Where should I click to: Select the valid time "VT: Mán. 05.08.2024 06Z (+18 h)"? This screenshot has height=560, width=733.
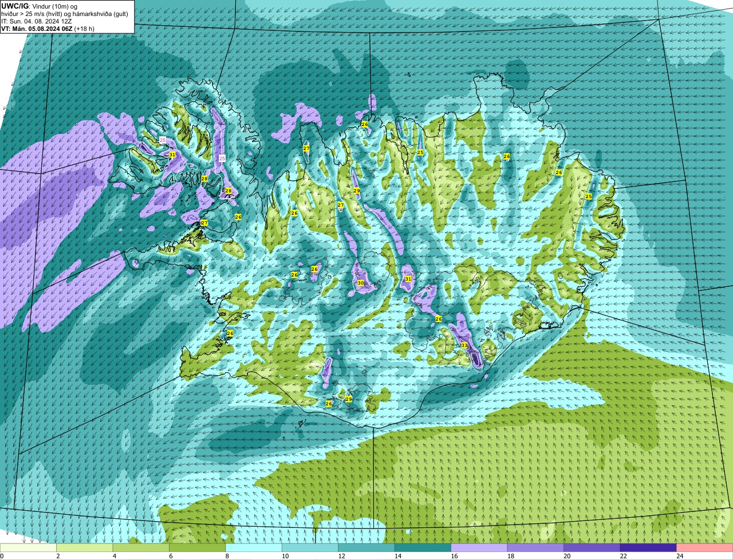click(x=48, y=28)
